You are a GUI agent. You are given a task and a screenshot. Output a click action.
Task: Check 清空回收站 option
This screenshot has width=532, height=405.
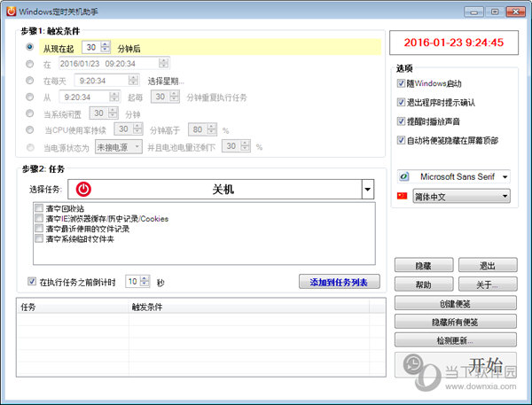(39, 208)
